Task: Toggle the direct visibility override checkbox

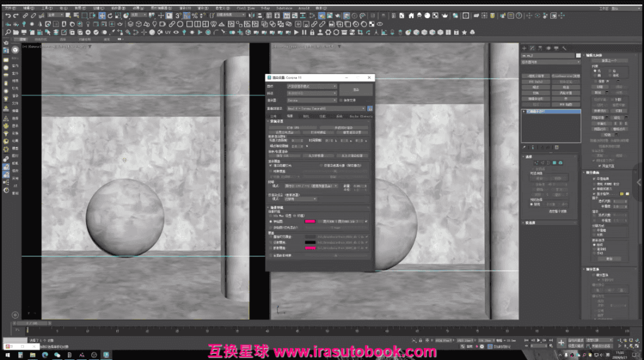Action: click(x=270, y=236)
